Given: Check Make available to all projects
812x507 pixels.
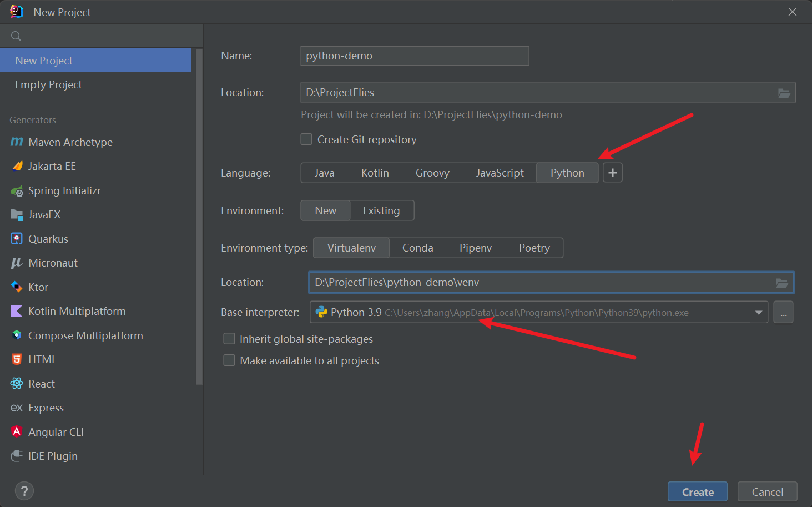Looking at the screenshot, I should click(x=229, y=360).
